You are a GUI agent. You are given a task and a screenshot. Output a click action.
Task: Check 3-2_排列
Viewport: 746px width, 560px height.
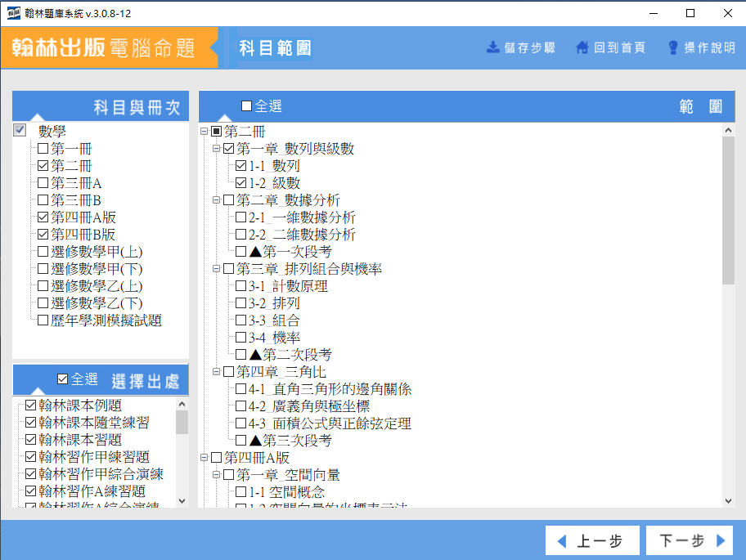pyautogui.click(x=240, y=302)
